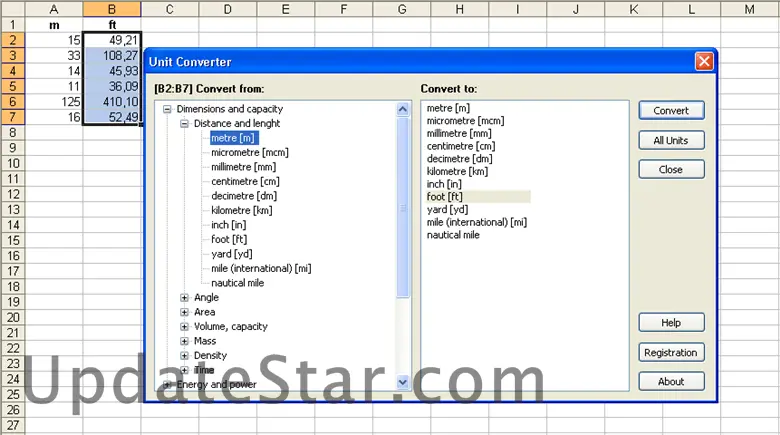
Task: Show the About information
Action: (671, 381)
